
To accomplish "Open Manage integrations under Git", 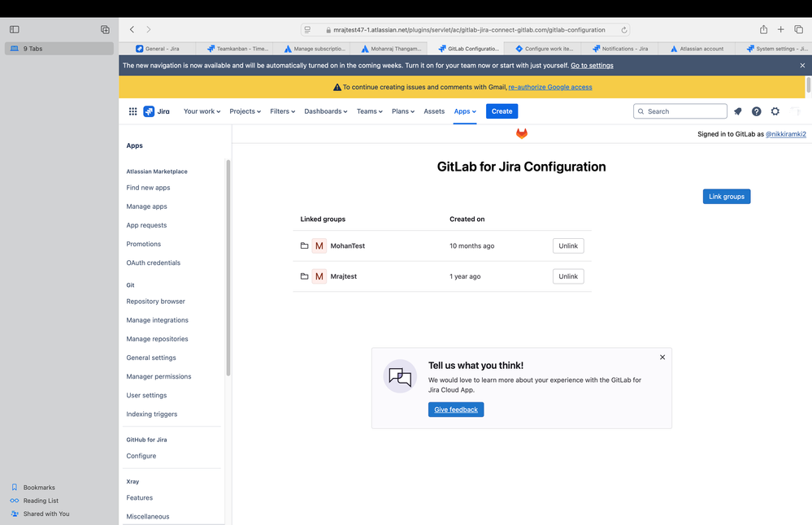I will pyautogui.click(x=158, y=320).
